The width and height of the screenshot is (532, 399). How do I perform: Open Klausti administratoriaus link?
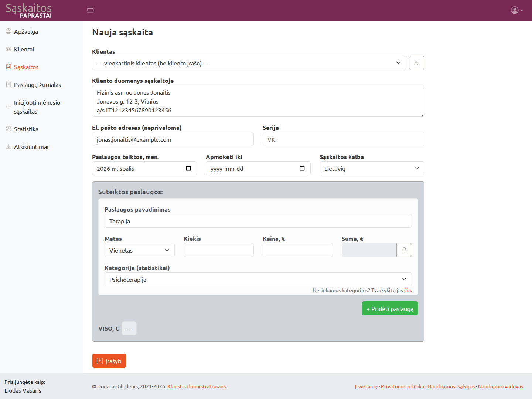[197, 386]
